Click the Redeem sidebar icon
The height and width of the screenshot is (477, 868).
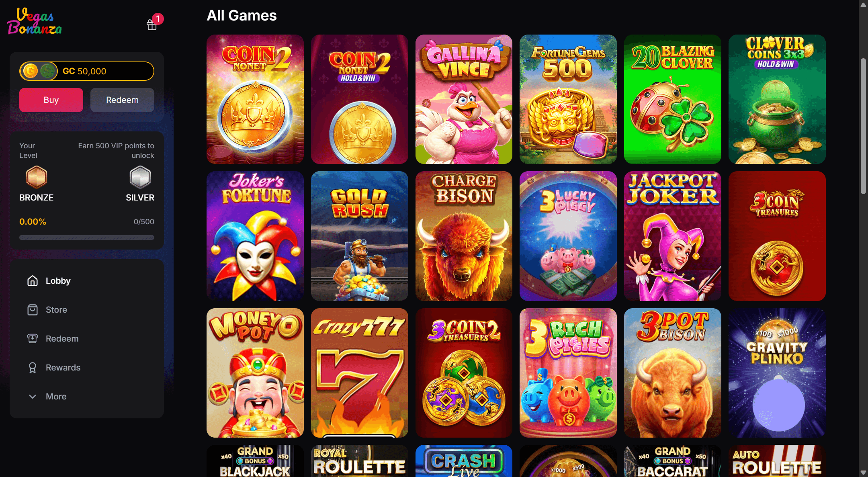coord(33,338)
